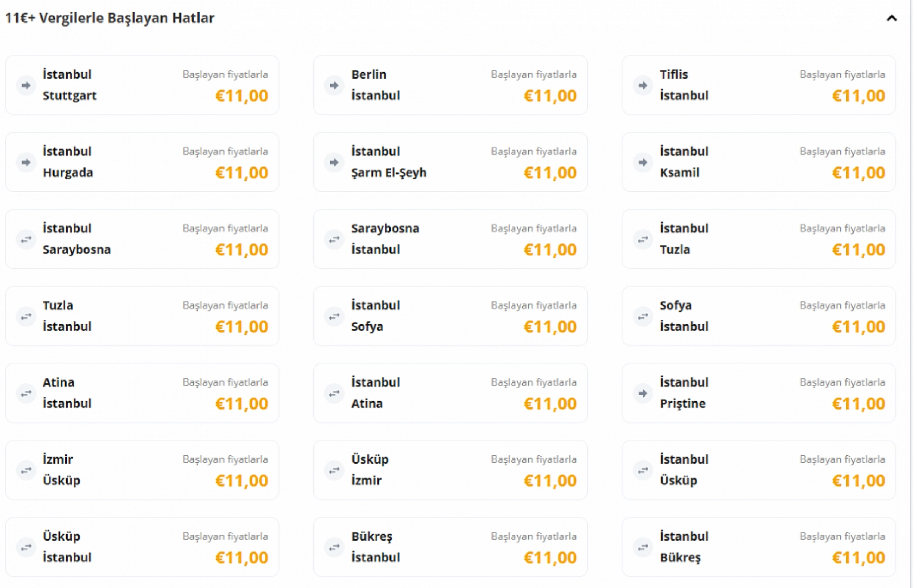Click round-trip arrows icon for Bükreş–İstanbul

click(x=334, y=548)
